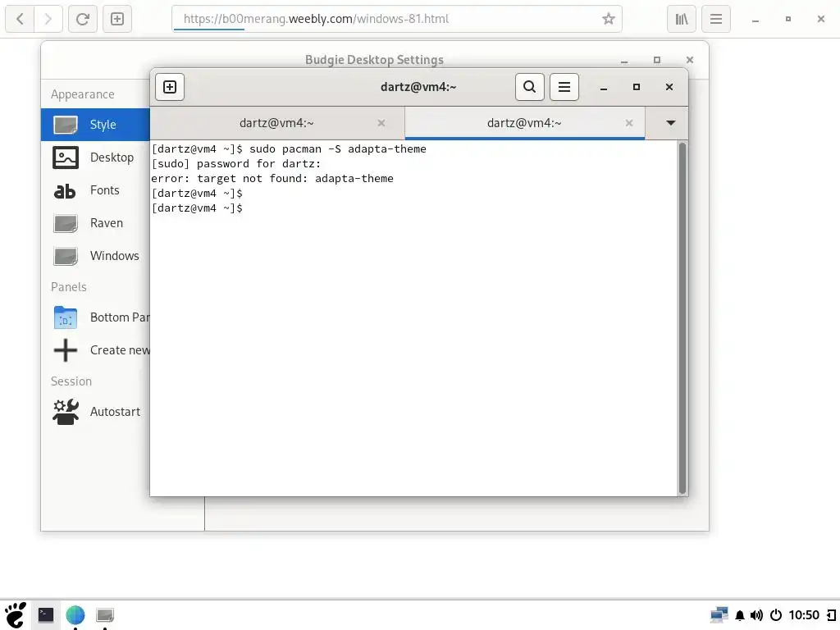Image resolution: width=840 pixels, height=630 pixels.
Task: Click power icon in tray
Action: [776, 615]
